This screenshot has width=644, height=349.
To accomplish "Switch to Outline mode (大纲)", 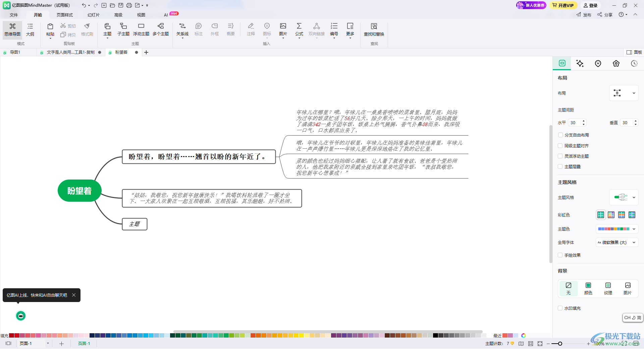I will click(30, 30).
